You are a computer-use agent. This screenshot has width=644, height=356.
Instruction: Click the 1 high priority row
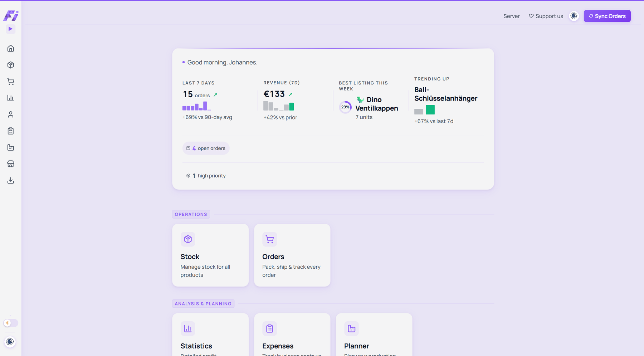click(206, 176)
